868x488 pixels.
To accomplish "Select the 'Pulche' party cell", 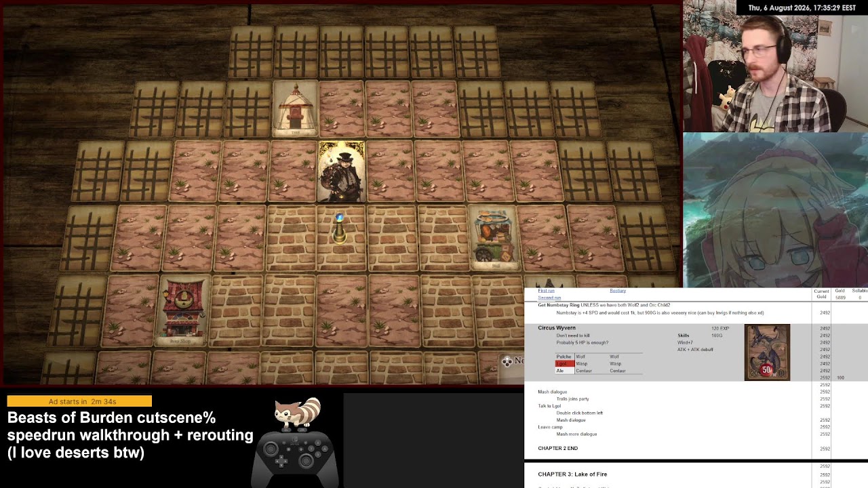I will (564, 357).
